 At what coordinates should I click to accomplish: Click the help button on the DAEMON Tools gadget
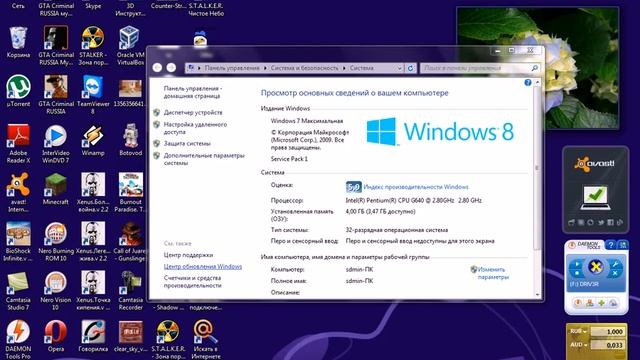[x=611, y=245]
